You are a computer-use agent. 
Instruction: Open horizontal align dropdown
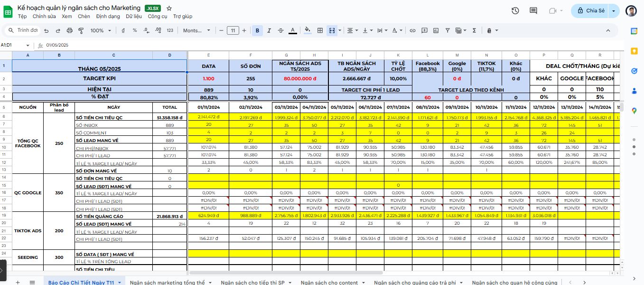pyautogui.click(x=353, y=30)
